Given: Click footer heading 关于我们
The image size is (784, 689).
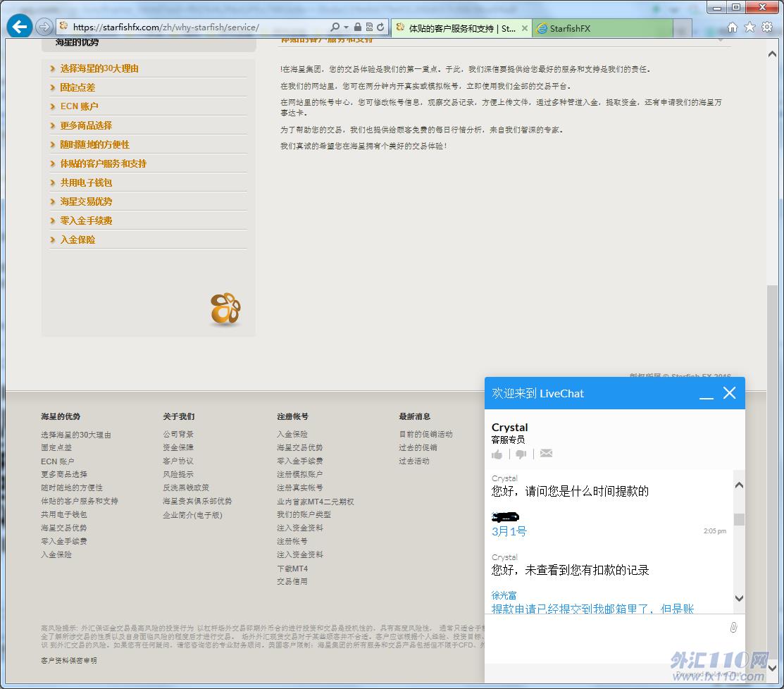Looking at the screenshot, I should [x=178, y=416].
